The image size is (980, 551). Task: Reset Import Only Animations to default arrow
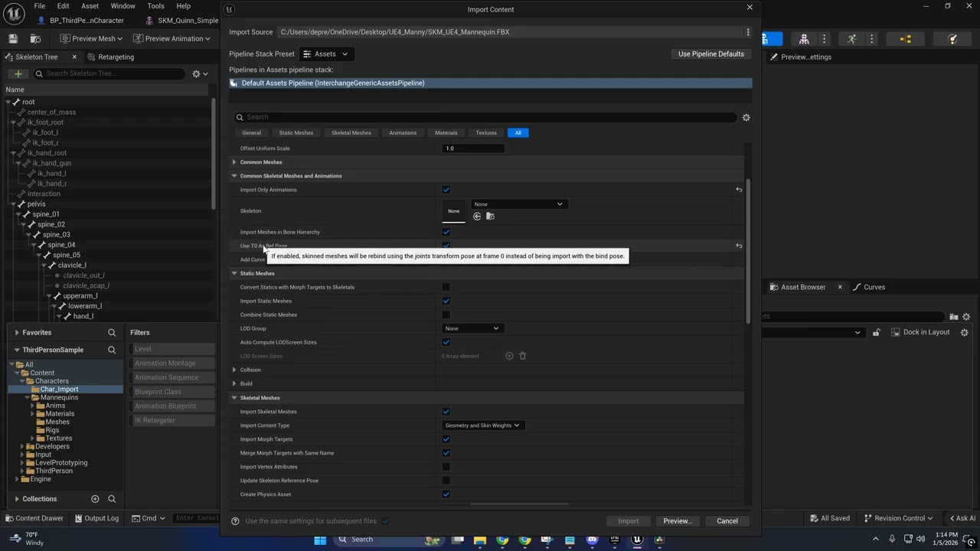tap(739, 190)
